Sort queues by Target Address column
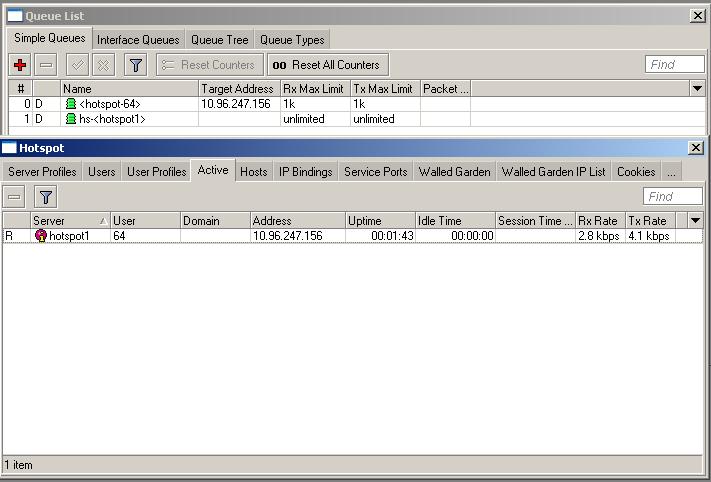The image size is (711, 482). click(239, 88)
